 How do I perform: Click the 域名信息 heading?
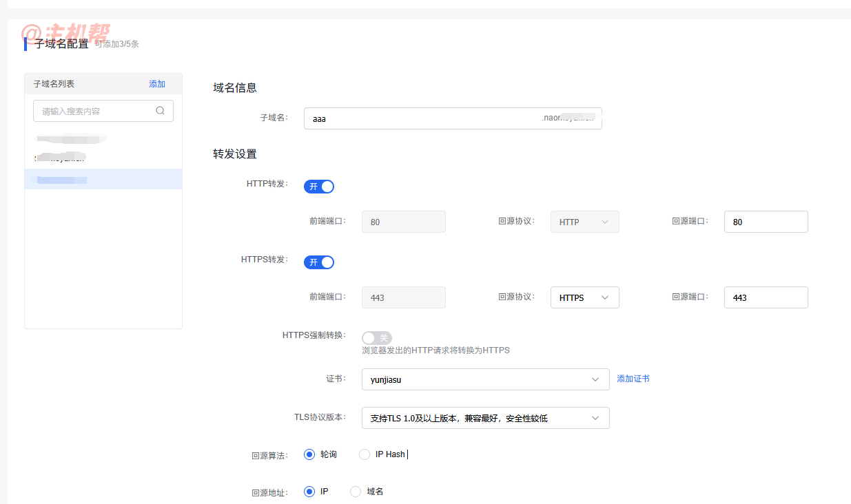(235, 87)
